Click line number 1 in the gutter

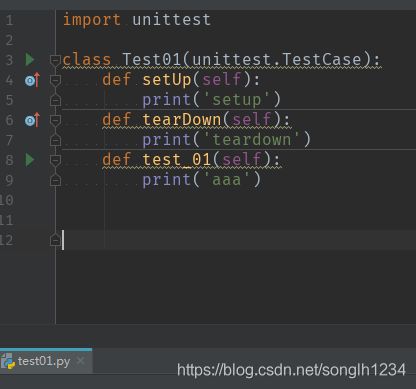click(x=9, y=20)
